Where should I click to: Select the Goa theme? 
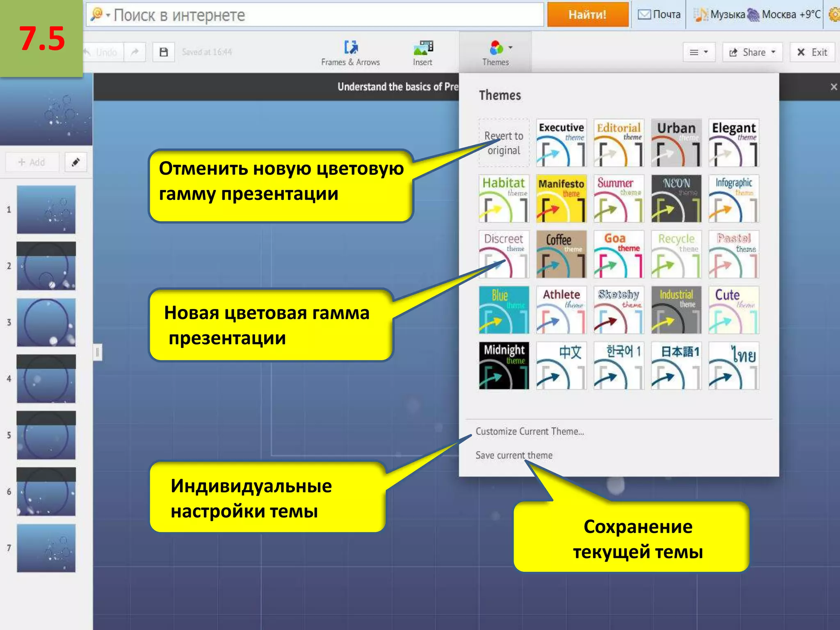(619, 254)
